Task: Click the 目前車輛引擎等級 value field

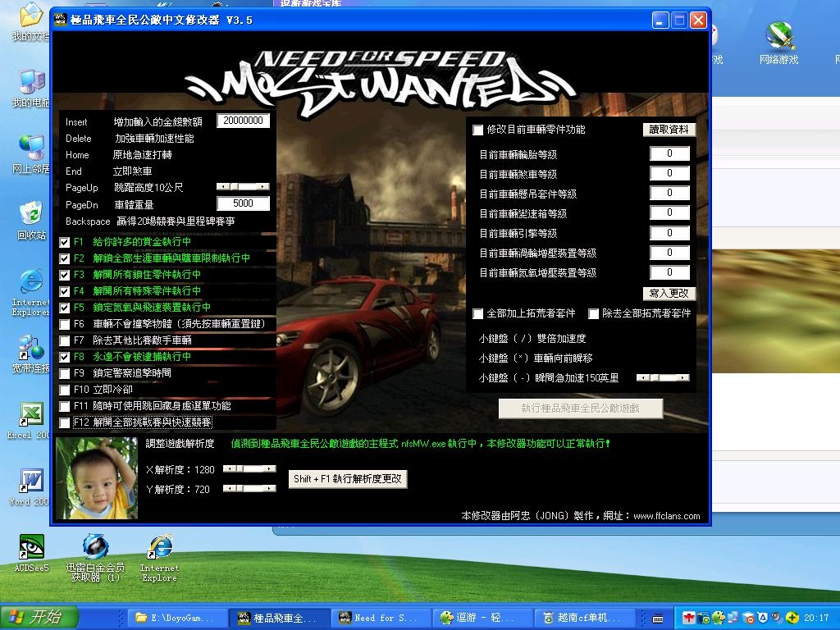Action: 669,233
